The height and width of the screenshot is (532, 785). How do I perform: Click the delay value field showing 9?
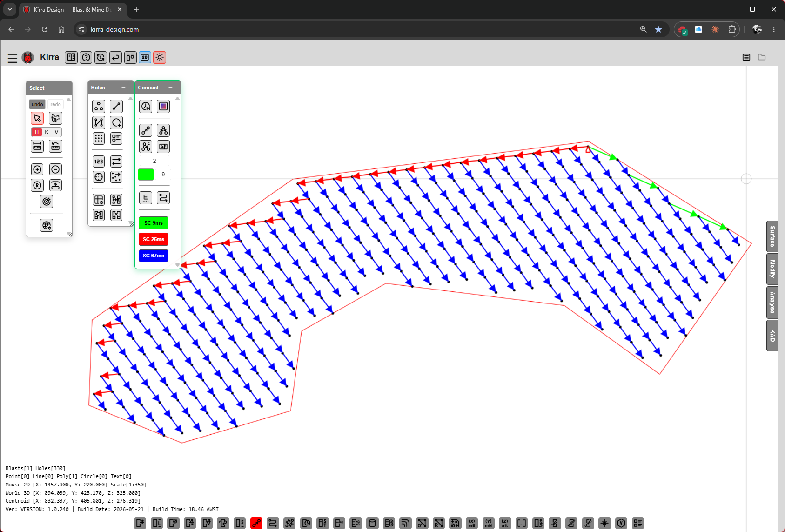163,175
